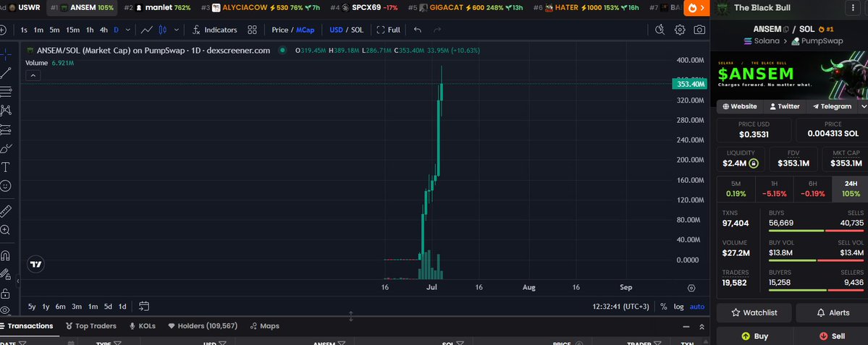Open the Fibonacci retracement tools
This screenshot has height=345, width=868.
tap(6, 91)
